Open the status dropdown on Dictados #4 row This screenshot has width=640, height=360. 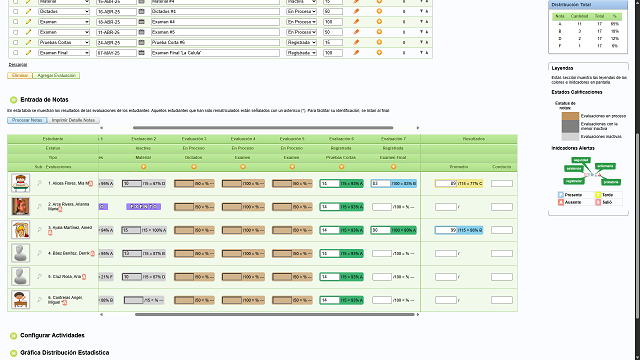tap(301, 11)
